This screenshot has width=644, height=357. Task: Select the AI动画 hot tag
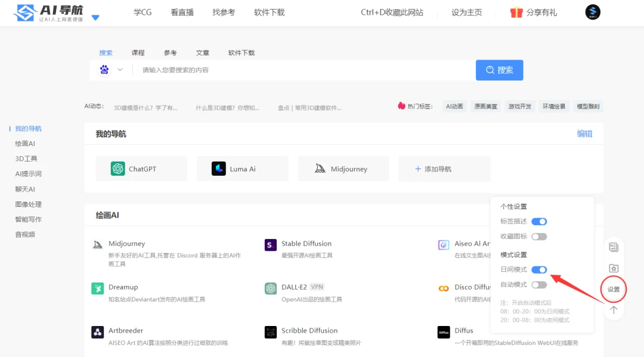click(x=454, y=106)
